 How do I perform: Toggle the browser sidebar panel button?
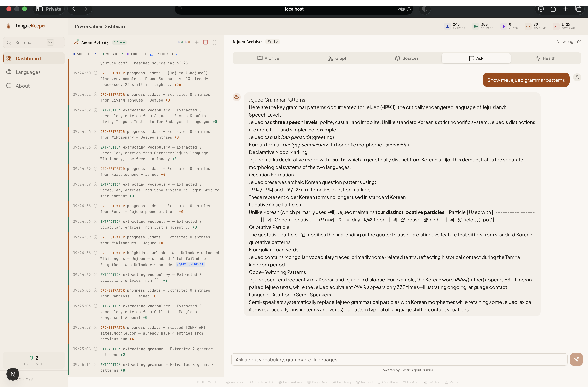(x=39, y=9)
